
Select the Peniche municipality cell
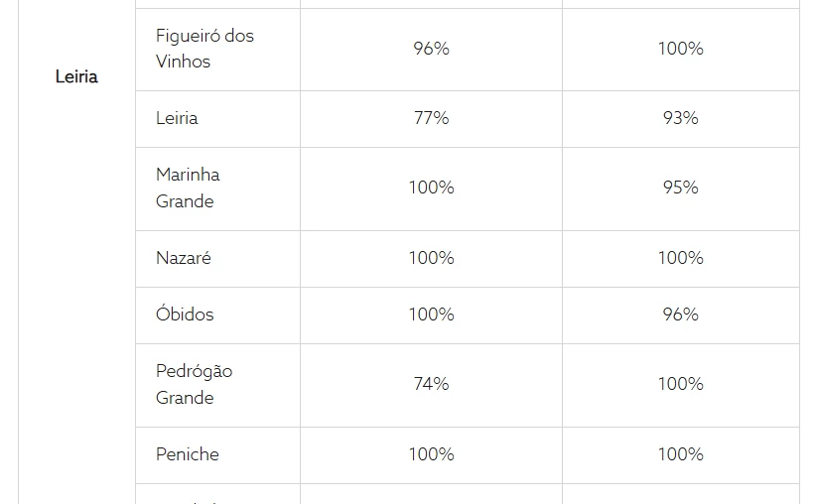point(188,454)
